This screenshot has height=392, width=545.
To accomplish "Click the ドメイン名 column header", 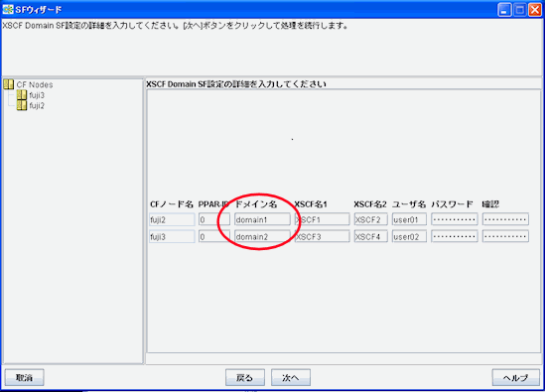I will pyautogui.click(x=256, y=204).
